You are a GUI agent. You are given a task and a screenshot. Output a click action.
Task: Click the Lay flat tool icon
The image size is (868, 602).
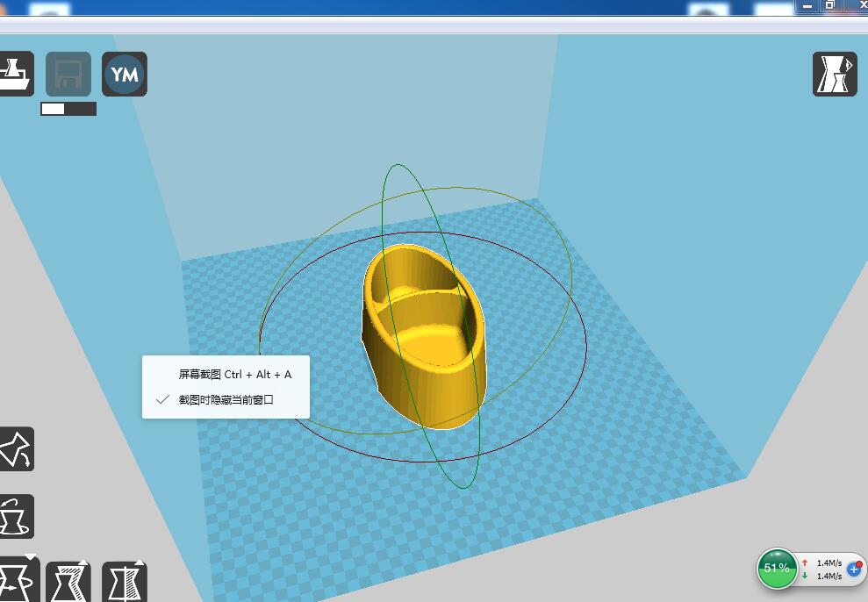click(x=16, y=448)
